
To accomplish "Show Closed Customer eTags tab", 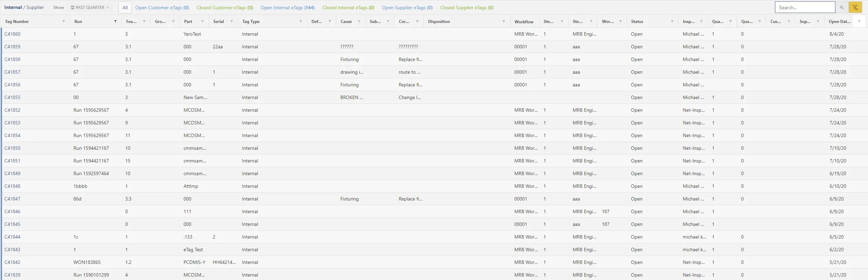I will point(224,8).
